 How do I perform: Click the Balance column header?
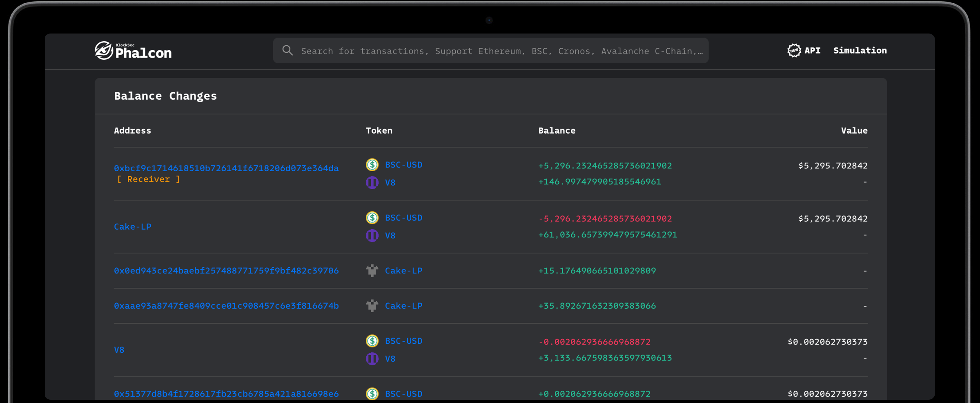coord(557,130)
